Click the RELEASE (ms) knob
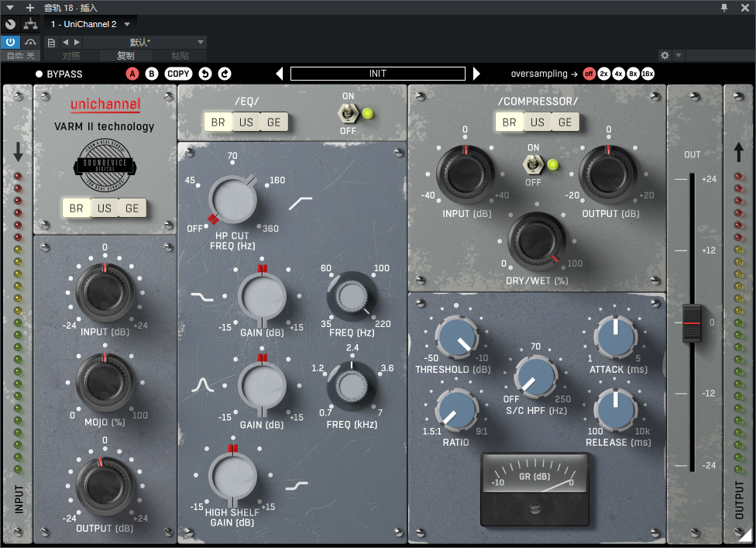The image size is (756, 548). point(615,411)
